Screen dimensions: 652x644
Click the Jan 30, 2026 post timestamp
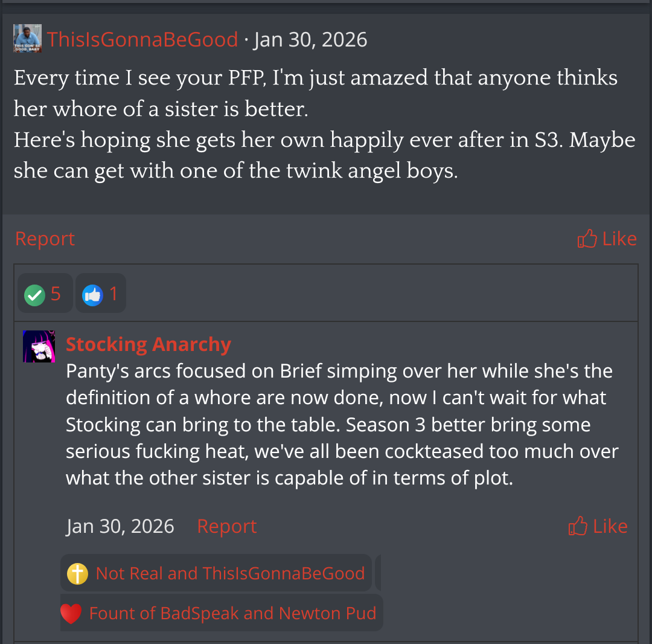[311, 39]
